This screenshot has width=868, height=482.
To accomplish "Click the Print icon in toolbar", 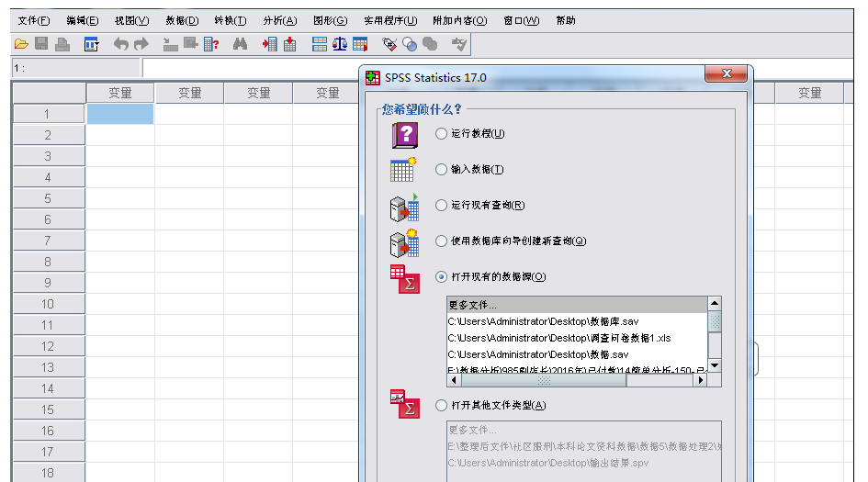I will coord(62,44).
